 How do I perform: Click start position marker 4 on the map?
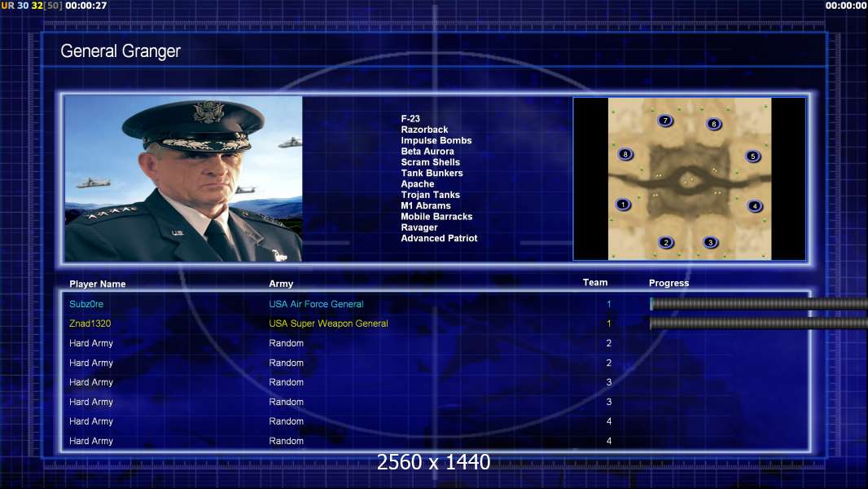[x=755, y=206]
